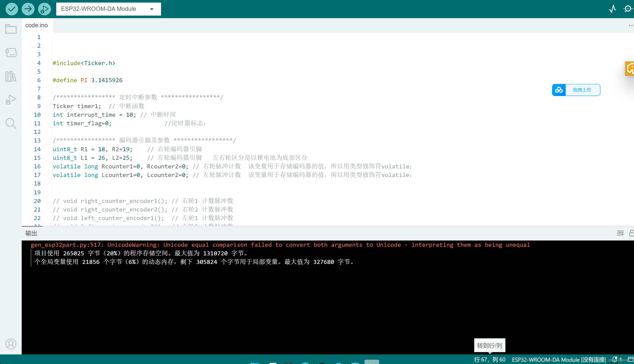Toggle autoscroll lock in the output panel
The width and height of the screenshot is (634, 364).
point(632,233)
